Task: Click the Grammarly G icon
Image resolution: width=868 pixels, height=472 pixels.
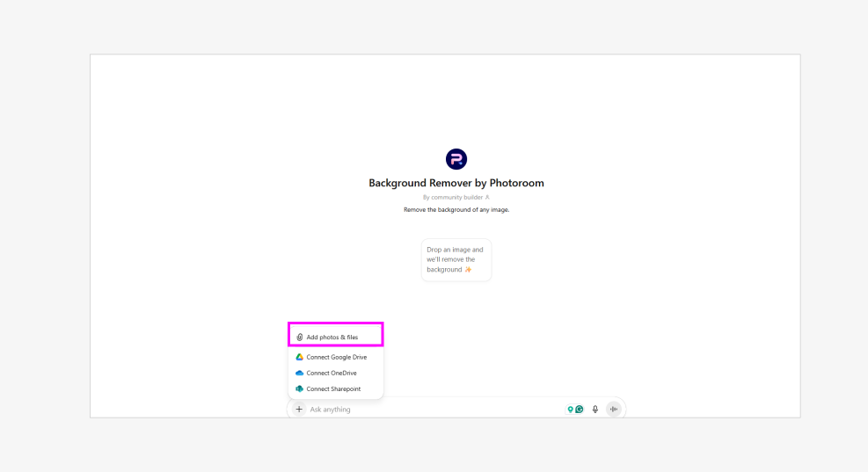Action: [x=580, y=410]
